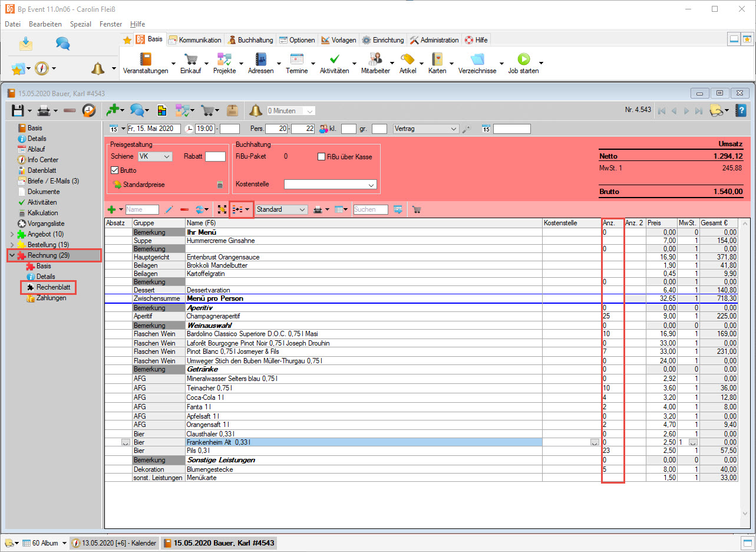Open the Kostenstelle dropdown
This screenshot has height=552, width=756.
tap(371, 185)
